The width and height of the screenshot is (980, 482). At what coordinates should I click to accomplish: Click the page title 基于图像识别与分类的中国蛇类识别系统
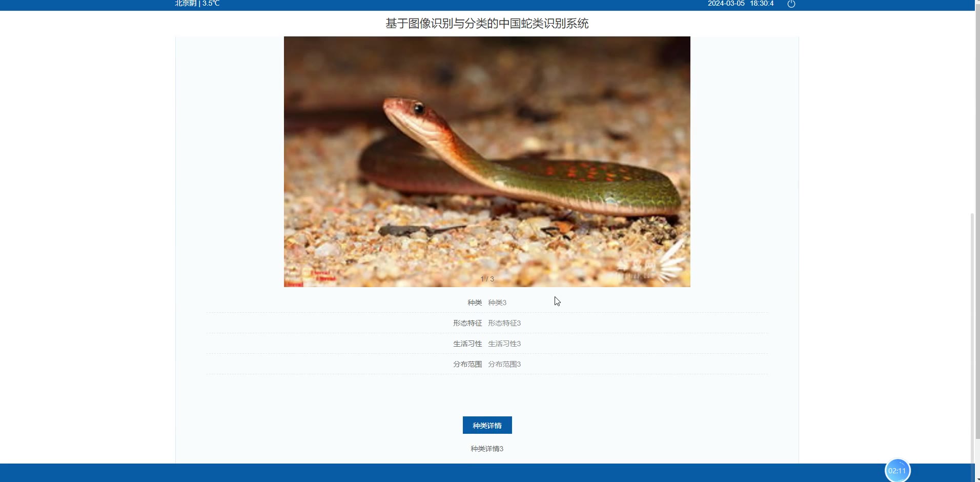[487, 24]
